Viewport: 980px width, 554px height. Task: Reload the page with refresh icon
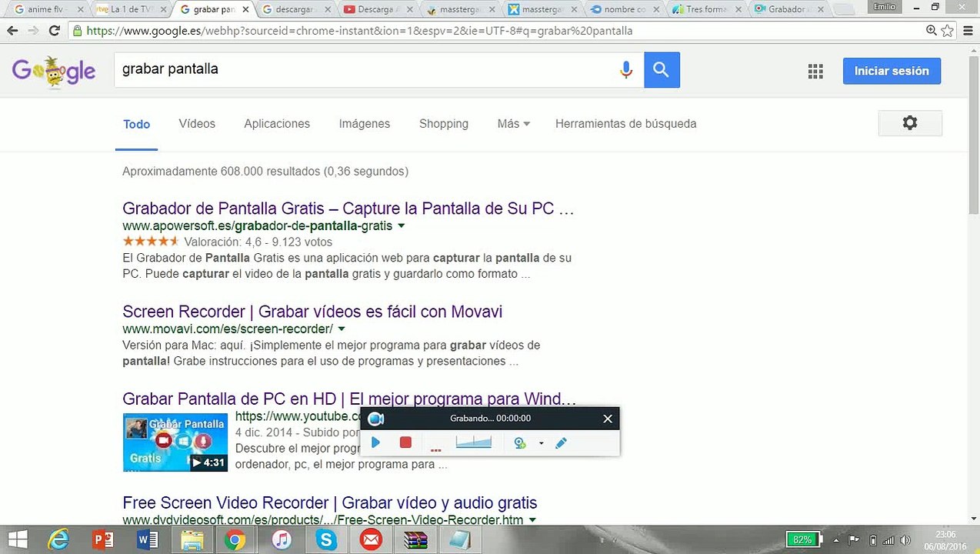55,31
